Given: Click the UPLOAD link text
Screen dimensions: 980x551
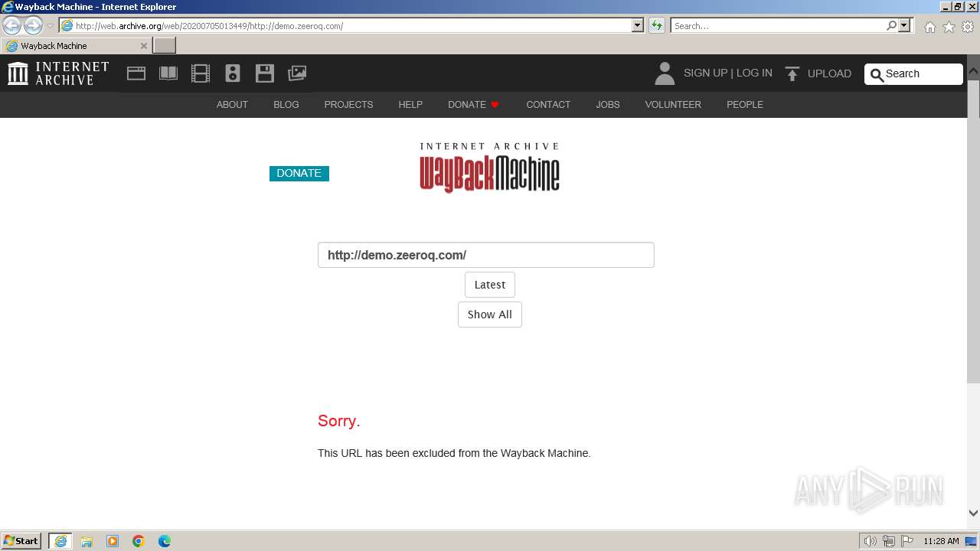Looking at the screenshot, I should point(829,73).
